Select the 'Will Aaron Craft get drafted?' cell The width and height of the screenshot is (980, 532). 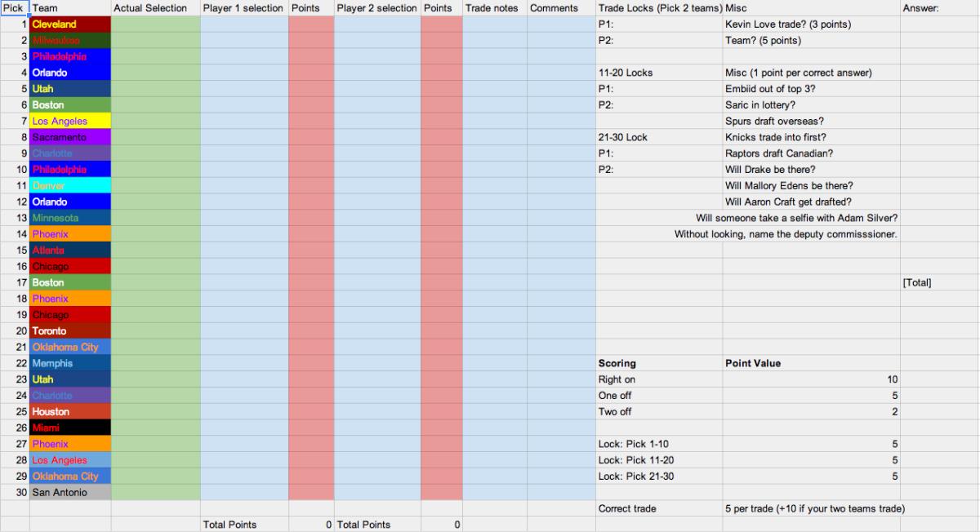click(810, 202)
